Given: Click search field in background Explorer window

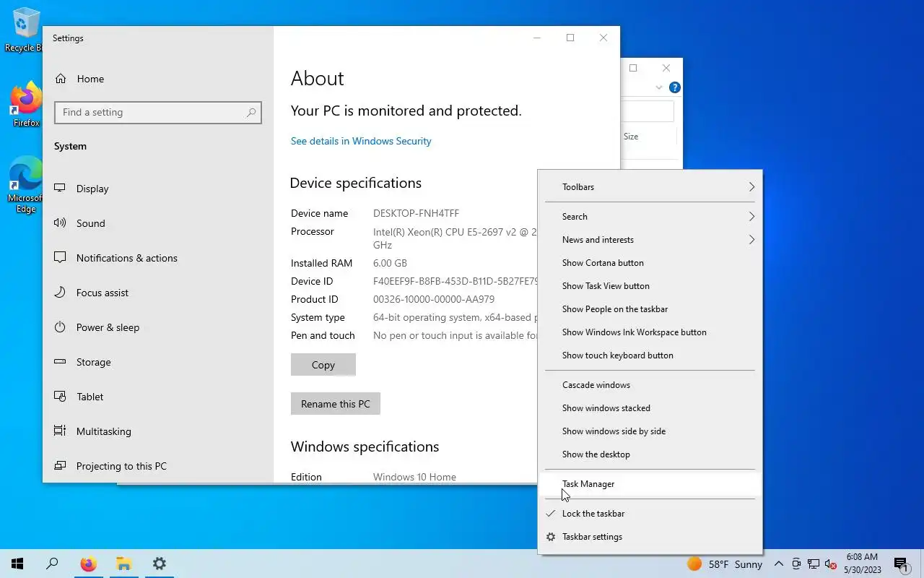Looking at the screenshot, I should 648,111.
